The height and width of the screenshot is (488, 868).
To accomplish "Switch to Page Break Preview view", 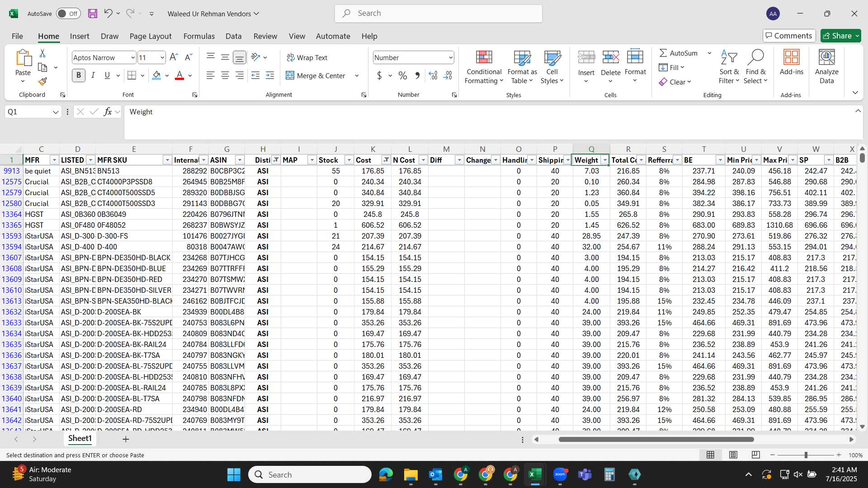I will click(x=755, y=455).
